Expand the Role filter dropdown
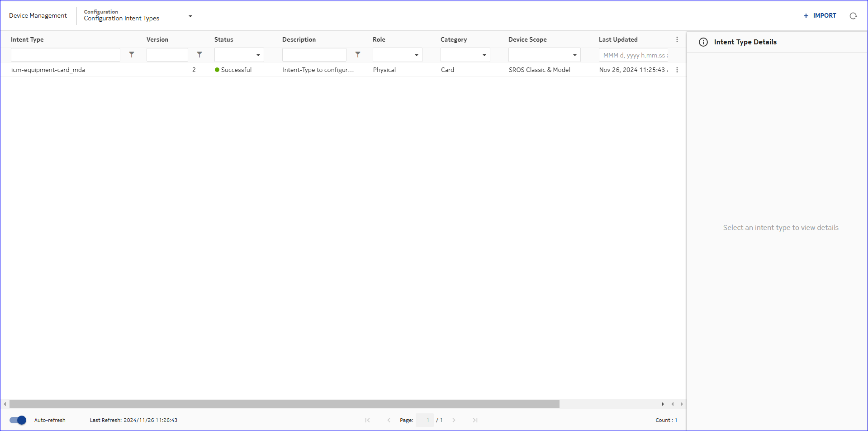 point(398,55)
